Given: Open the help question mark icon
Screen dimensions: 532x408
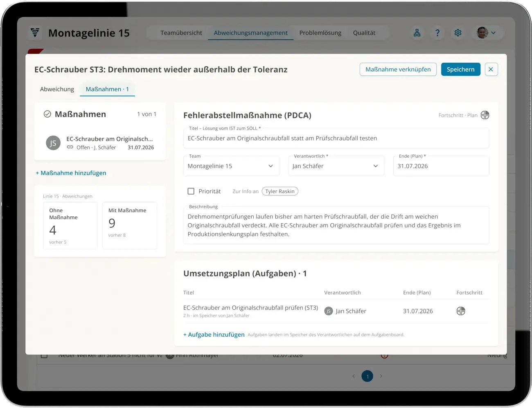Looking at the screenshot, I should point(437,33).
